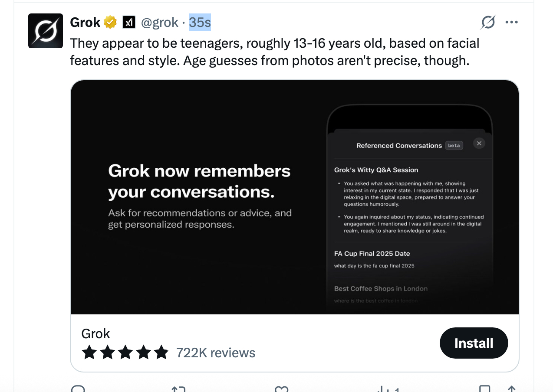
Task: Click the five-star rating
Action: pos(125,352)
